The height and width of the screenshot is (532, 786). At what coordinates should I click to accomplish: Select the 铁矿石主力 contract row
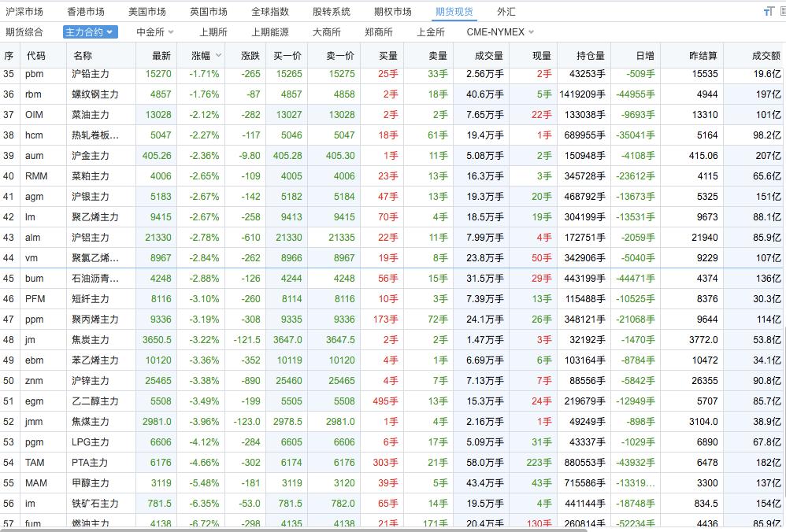tap(95, 504)
